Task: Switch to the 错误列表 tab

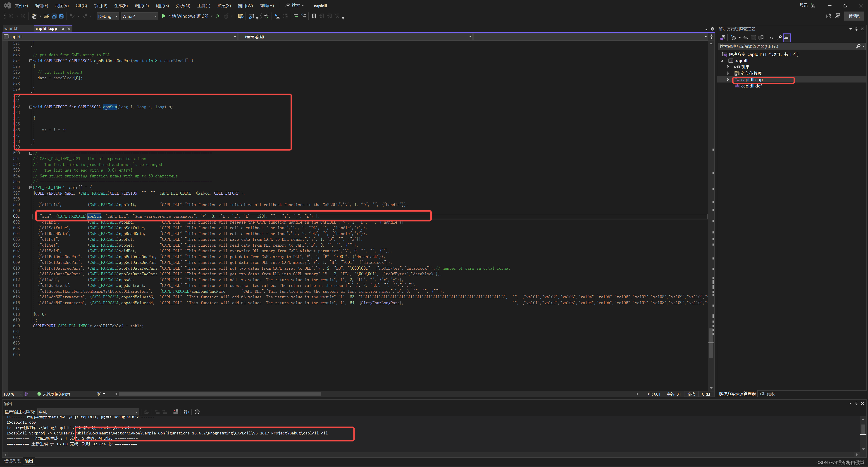Action: 12,461
